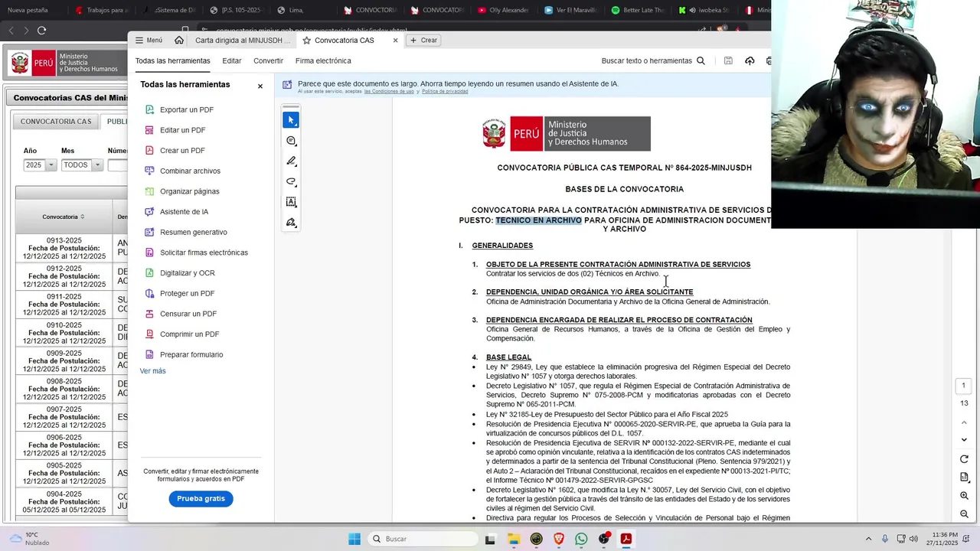Click the taskbar Buscar search box
The width and height of the screenshot is (980, 551).
pyautogui.click(x=423, y=539)
